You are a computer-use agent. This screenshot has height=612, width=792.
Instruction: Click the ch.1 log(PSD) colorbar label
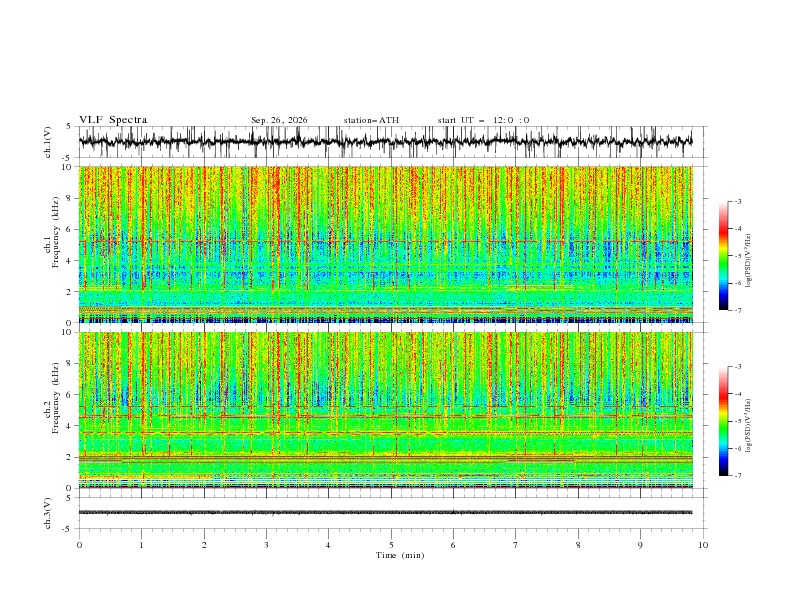pyautogui.click(x=748, y=261)
